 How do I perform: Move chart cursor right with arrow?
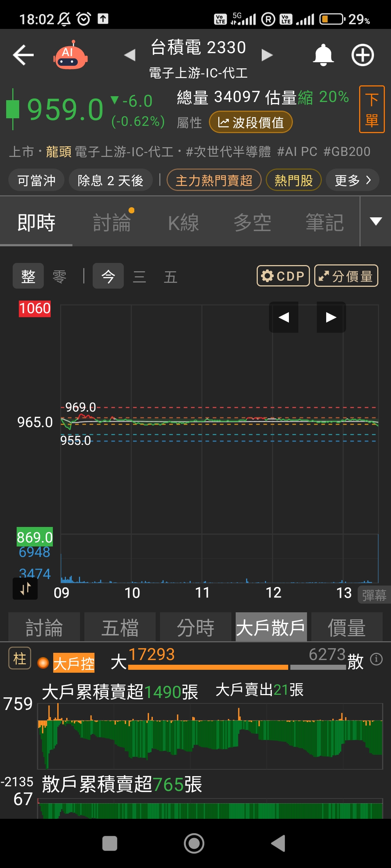pos(331,317)
